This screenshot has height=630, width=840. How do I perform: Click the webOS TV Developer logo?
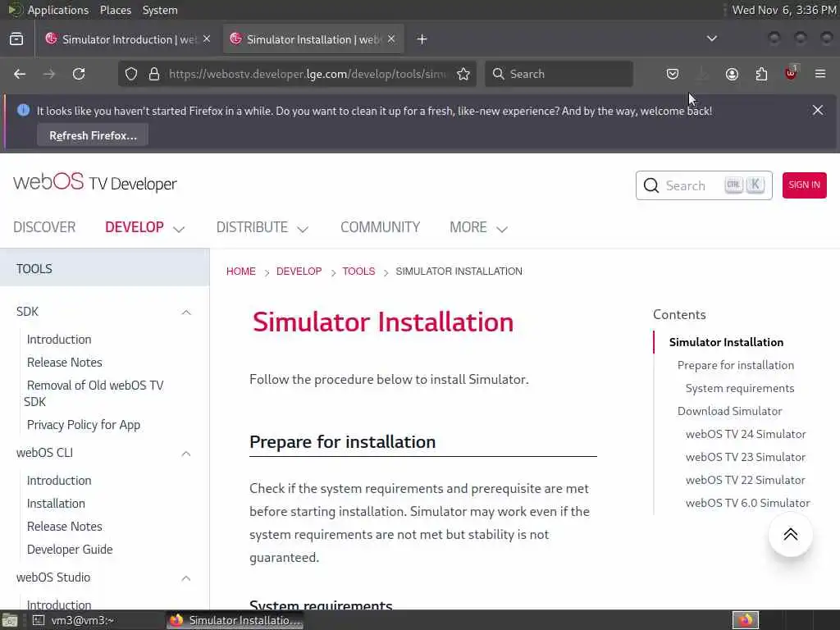click(95, 183)
